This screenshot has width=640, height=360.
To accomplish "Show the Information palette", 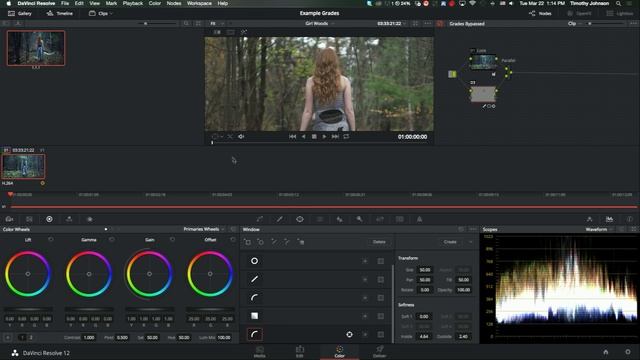I will pyautogui.click(x=629, y=220).
